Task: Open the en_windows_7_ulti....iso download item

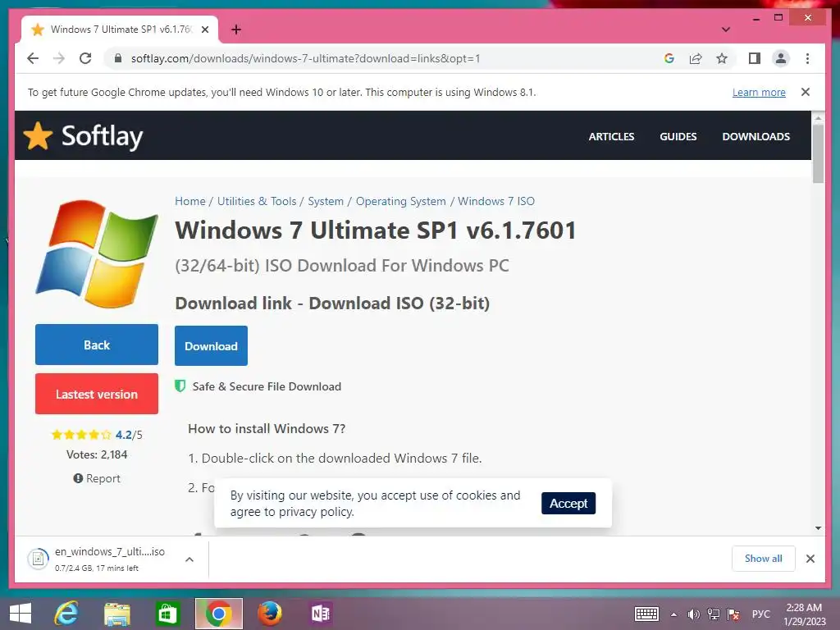Action: (x=97, y=559)
